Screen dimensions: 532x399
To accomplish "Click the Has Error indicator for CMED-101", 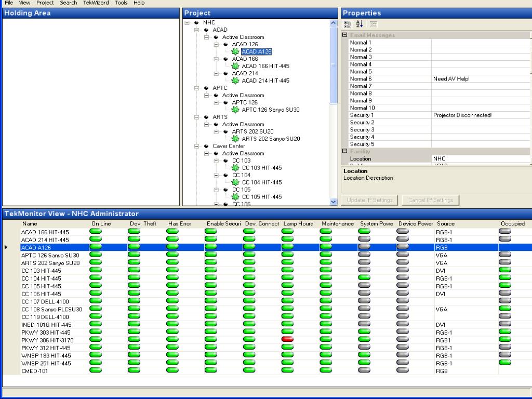I will tap(172, 370).
